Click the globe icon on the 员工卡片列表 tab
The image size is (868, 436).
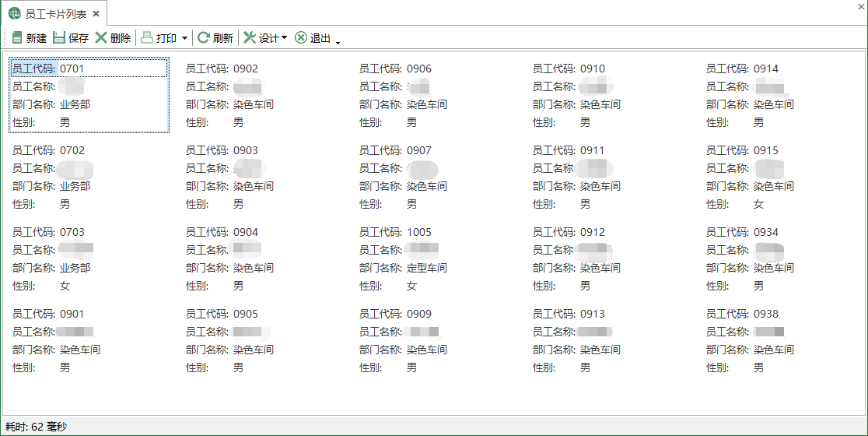point(15,13)
